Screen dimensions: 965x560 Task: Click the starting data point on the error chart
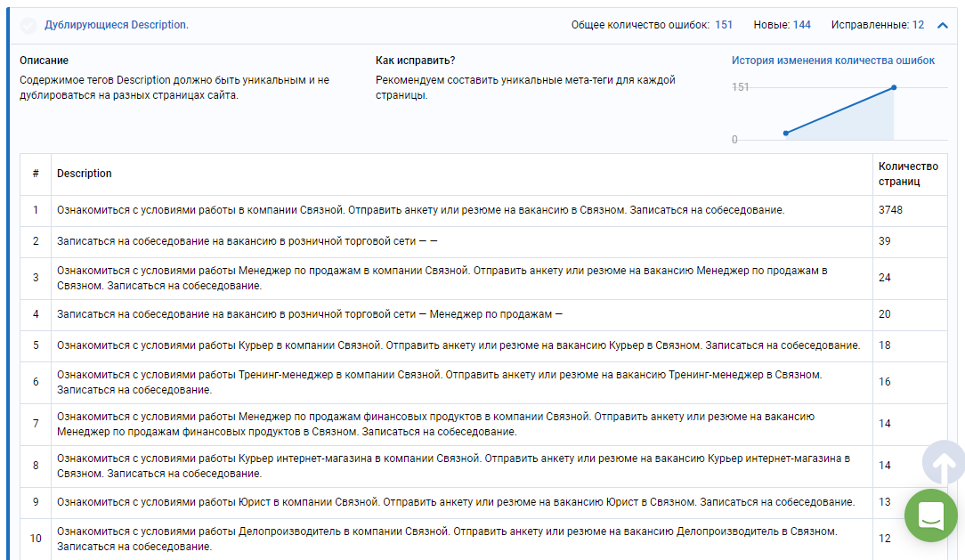786,133
